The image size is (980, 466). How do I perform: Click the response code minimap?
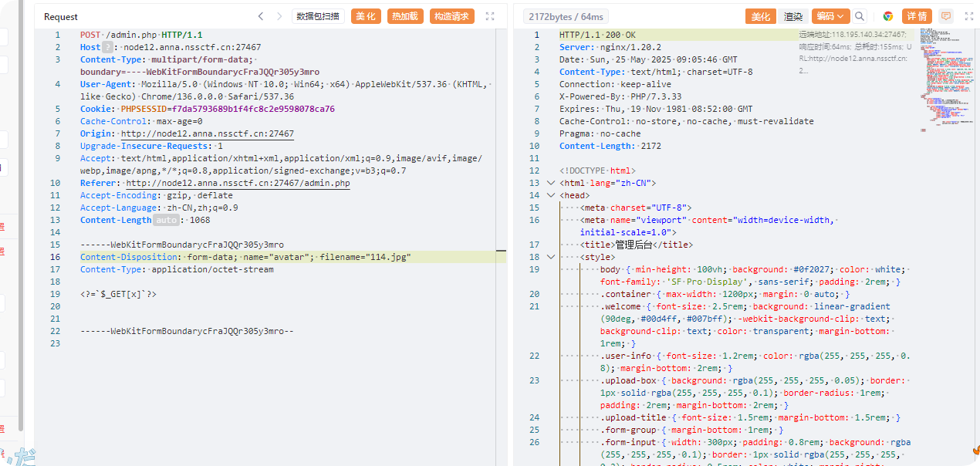[945, 81]
